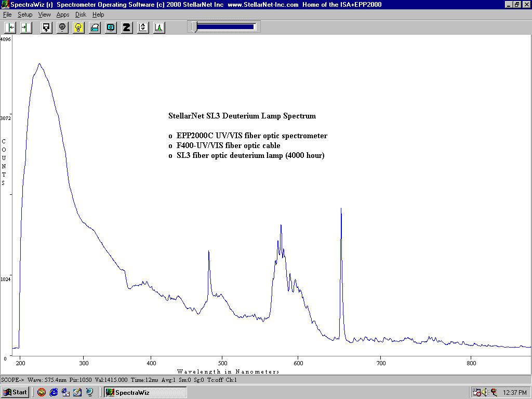Screen dimensions: 532x399
Task: Click the red tray icon beside the clock
Action: point(494,393)
